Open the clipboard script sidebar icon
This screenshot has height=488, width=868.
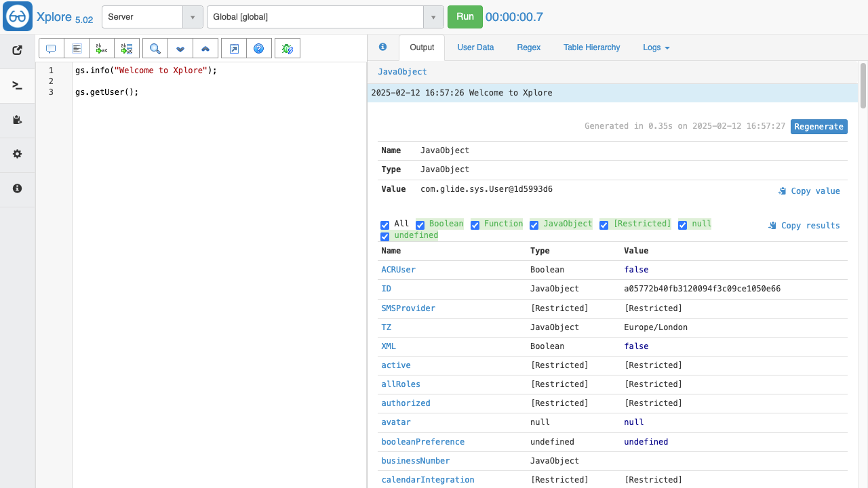18,120
